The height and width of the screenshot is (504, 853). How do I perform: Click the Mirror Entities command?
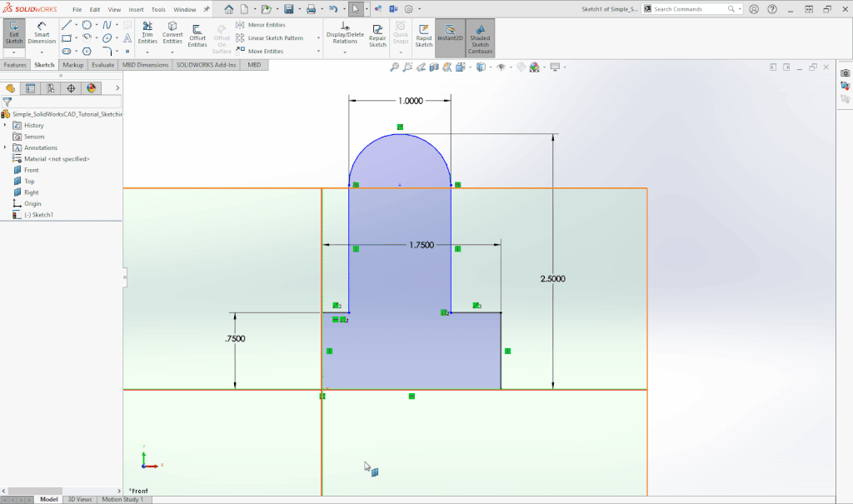(263, 24)
